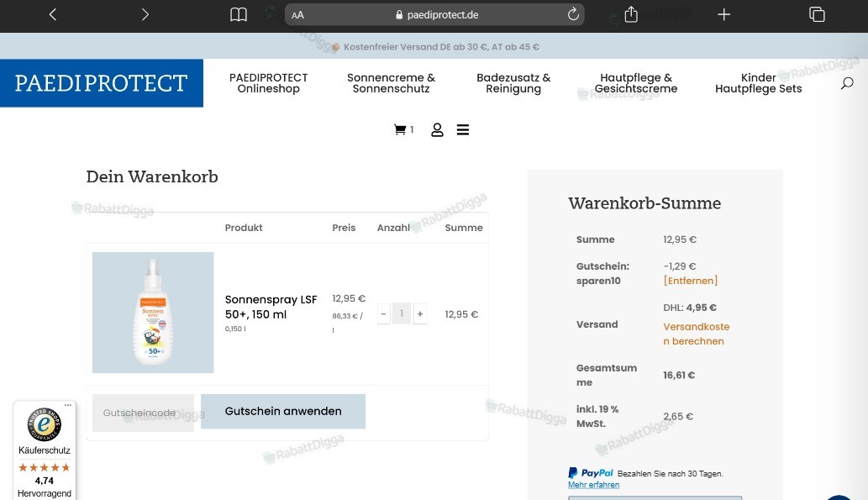Remove coupon via [Entfernen] link
Viewport: 868px width, 500px height.
[x=691, y=281]
